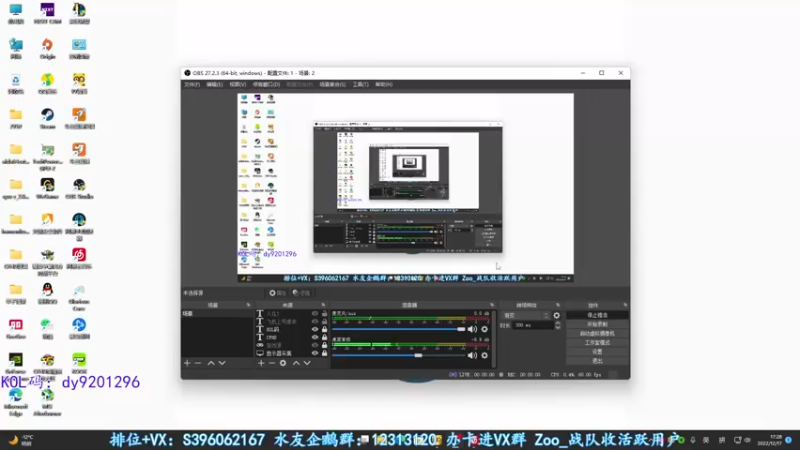The height and width of the screenshot is (450, 800).
Task: Open the 工具(T) menu
Action: tap(360, 84)
